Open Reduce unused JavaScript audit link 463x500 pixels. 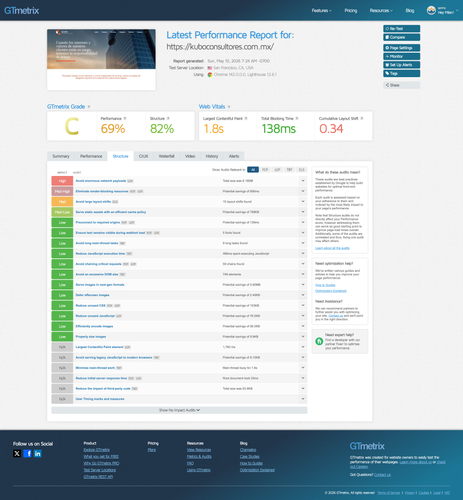tap(95, 316)
